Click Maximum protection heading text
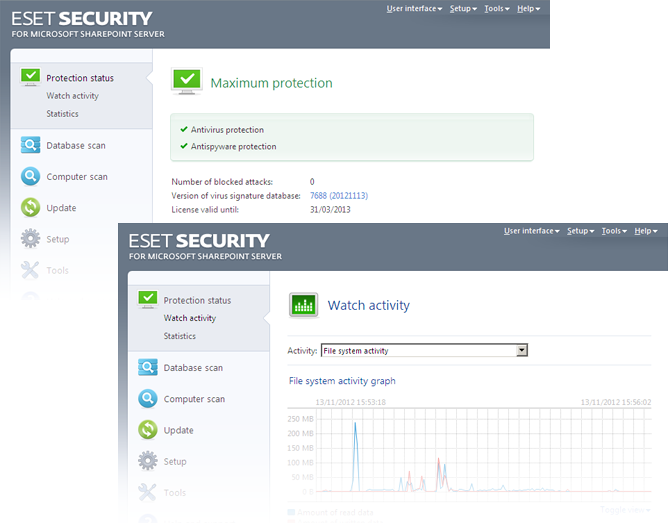Image resolution: width=668 pixels, height=523 pixels. tap(271, 83)
